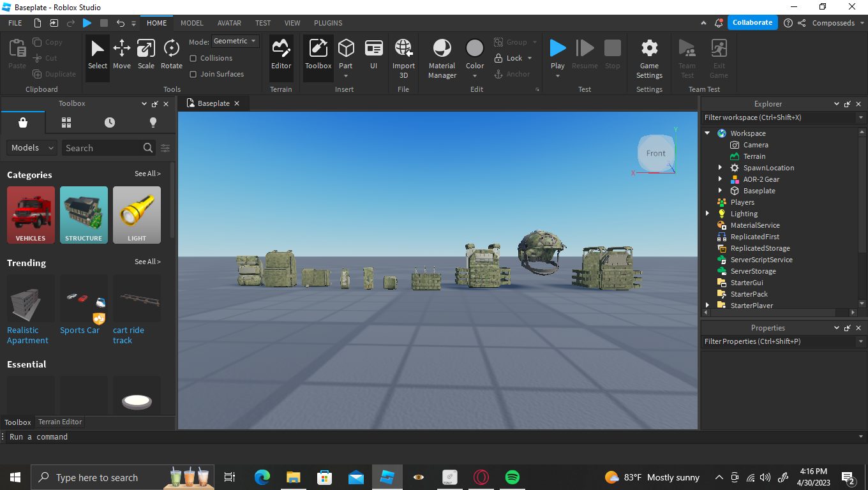Collapse the Workspace tree node
This screenshot has height=490, width=868.
707,133
